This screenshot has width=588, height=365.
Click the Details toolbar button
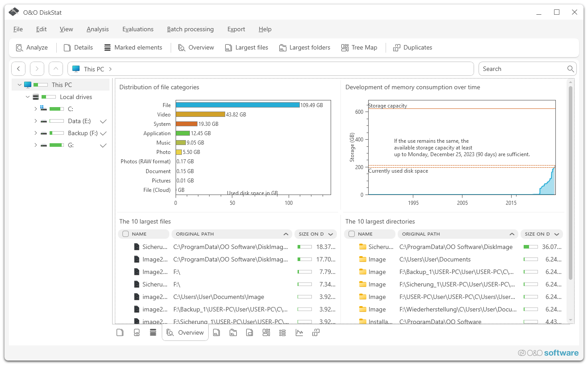coord(78,47)
